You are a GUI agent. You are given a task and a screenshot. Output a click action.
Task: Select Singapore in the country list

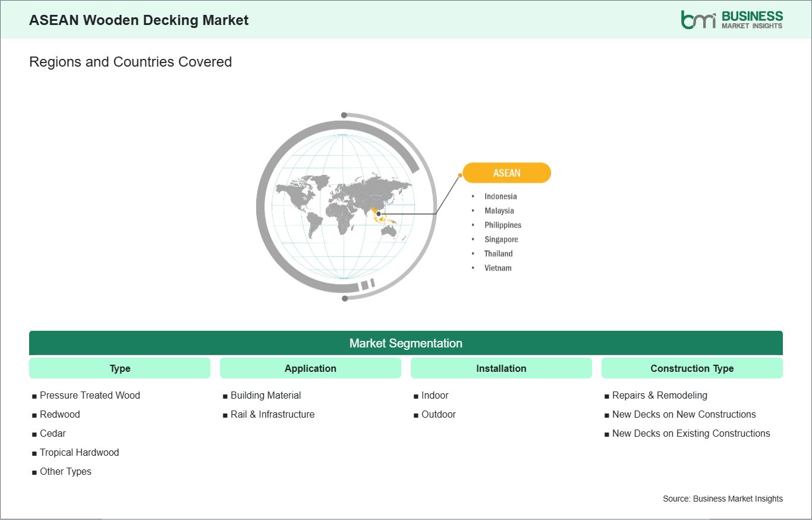501,239
